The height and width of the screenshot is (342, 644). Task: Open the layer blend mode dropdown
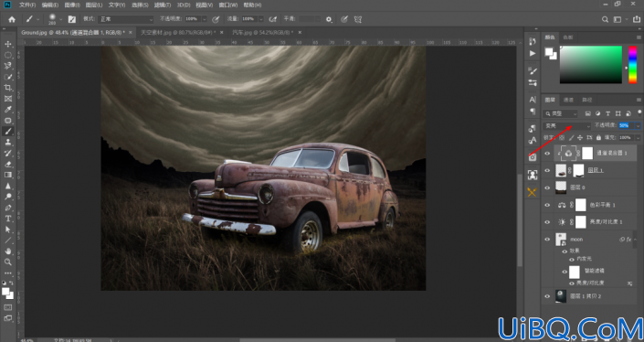click(x=566, y=126)
